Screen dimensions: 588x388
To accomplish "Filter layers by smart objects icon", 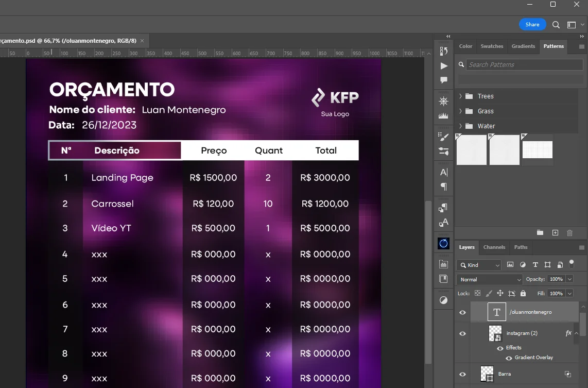I will 560,264.
